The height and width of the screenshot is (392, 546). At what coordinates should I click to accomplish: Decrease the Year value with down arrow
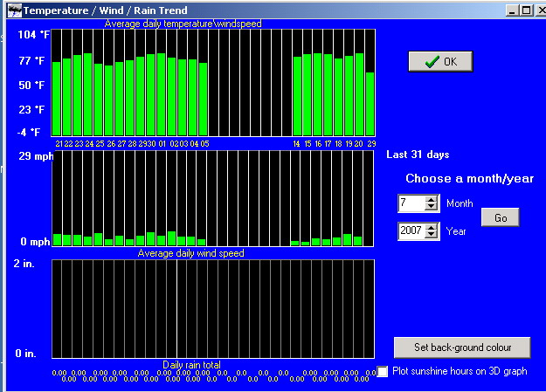[431, 235]
